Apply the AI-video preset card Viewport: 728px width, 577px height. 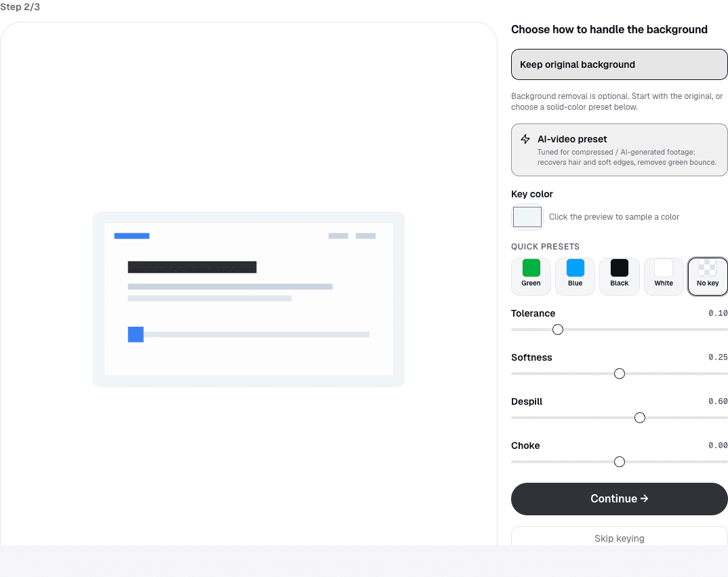[620, 150]
